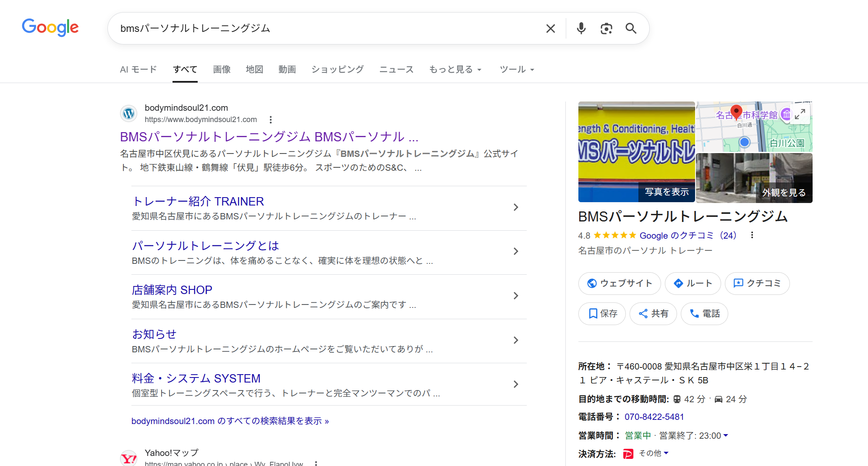Open the トレーナー紹介 TRAINER sitelink
This screenshot has width=868, height=466.
[198, 202]
